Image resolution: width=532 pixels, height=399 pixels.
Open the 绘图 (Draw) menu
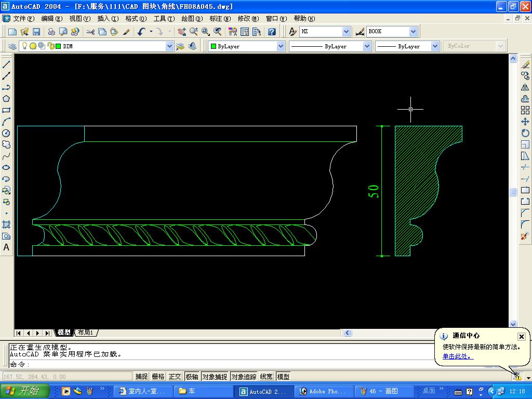(192, 19)
